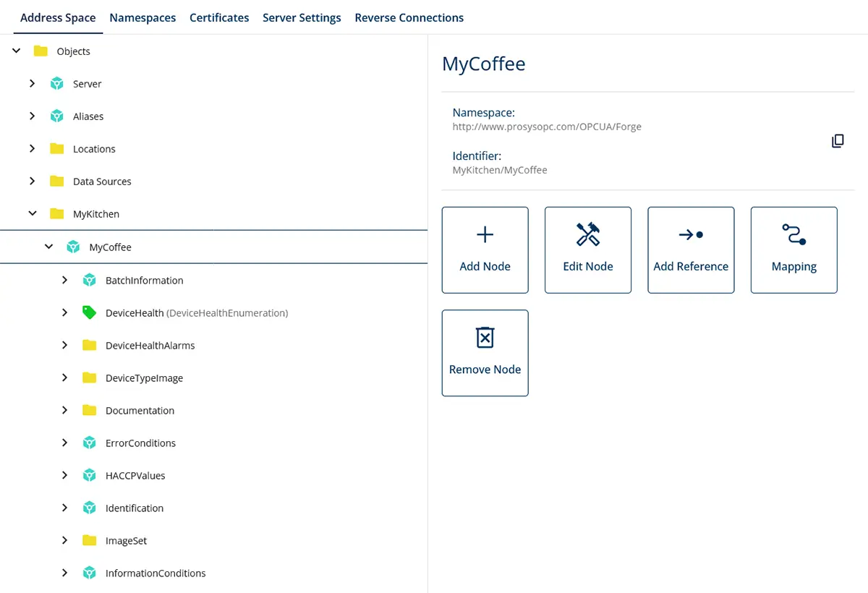The width and height of the screenshot is (868, 593).
Task: Click the HACCPValues cube icon
Action: tap(90, 476)
